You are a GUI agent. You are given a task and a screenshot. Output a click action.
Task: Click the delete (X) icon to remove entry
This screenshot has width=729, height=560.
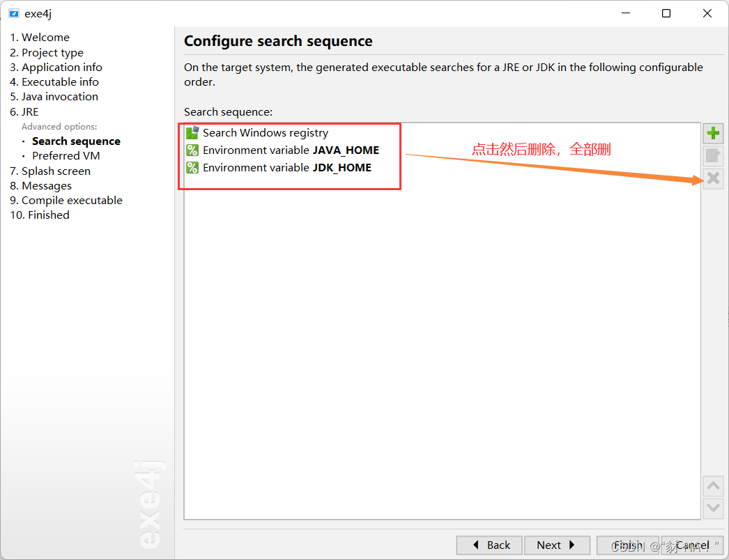(x=713, y=178)
